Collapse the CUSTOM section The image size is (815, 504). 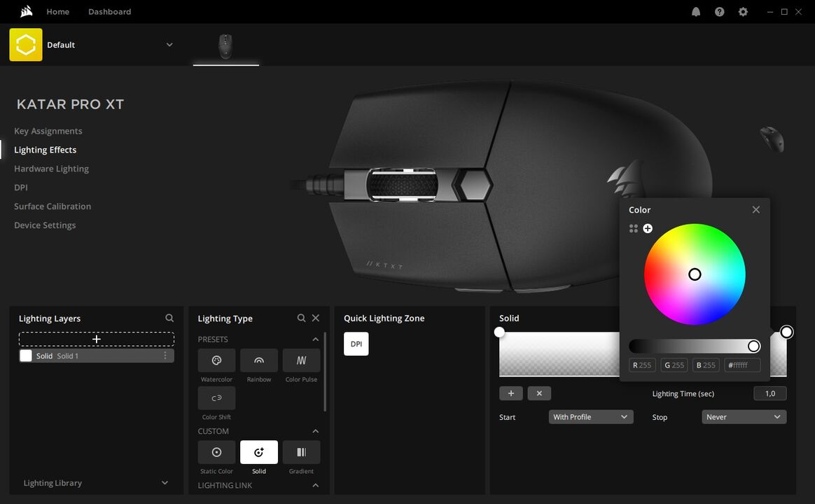[316, 431]
